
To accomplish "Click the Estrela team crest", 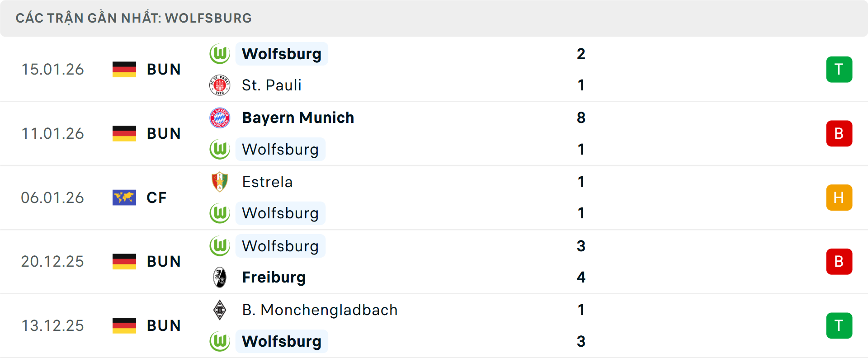I will click(x=220, y=182).
